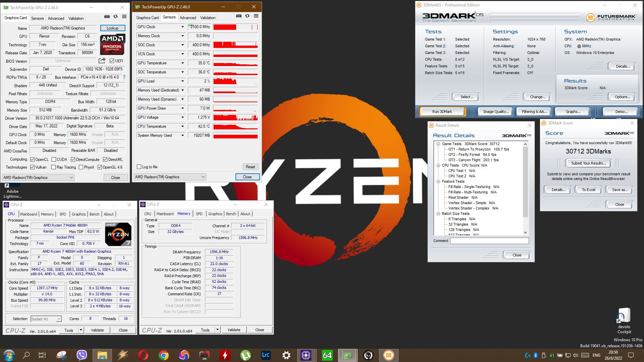This screenshot has width=644, height=362.
Task: Click the Comment input field
Action: click(x=489, y=241)
